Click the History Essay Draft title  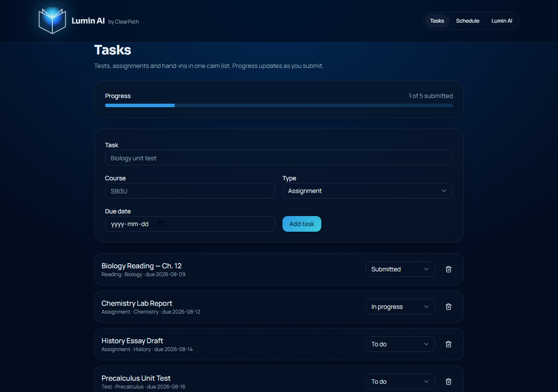click(x=132, y=341)
